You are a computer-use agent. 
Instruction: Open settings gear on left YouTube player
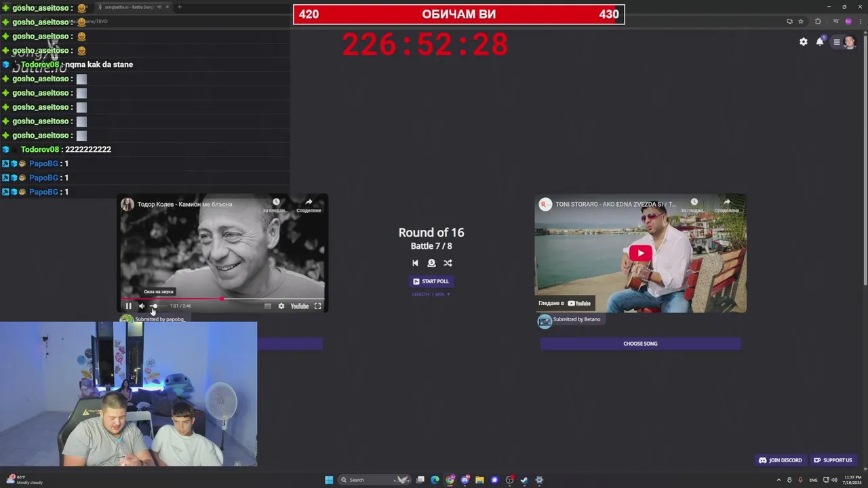[x=281, y=306]
